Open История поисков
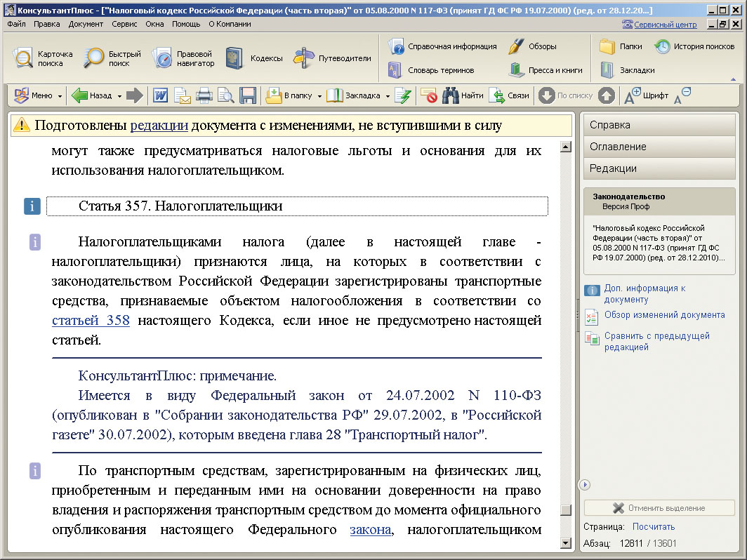This screenshot has width=747, height=560. (x=694, y=46)
